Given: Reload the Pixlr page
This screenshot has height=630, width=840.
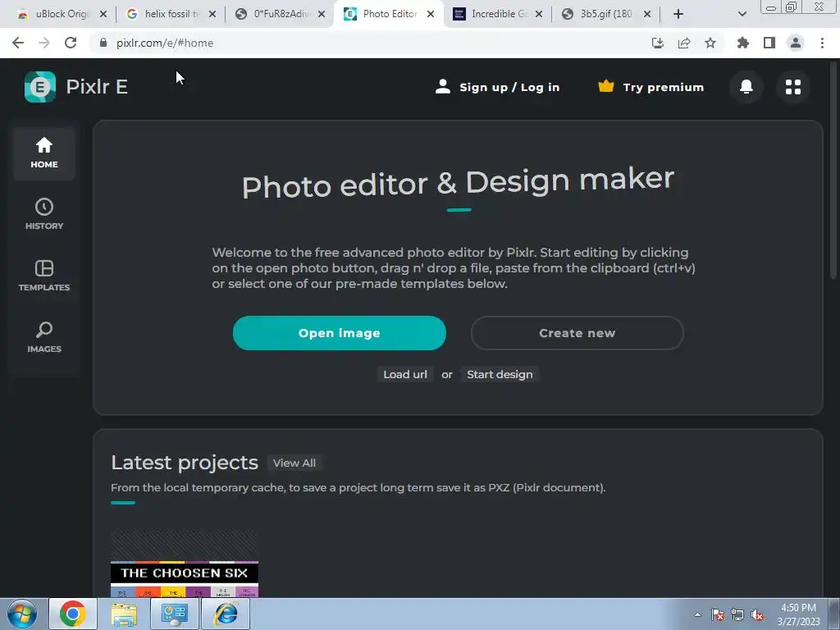Looking at the screenshot, I should point(71,43).
